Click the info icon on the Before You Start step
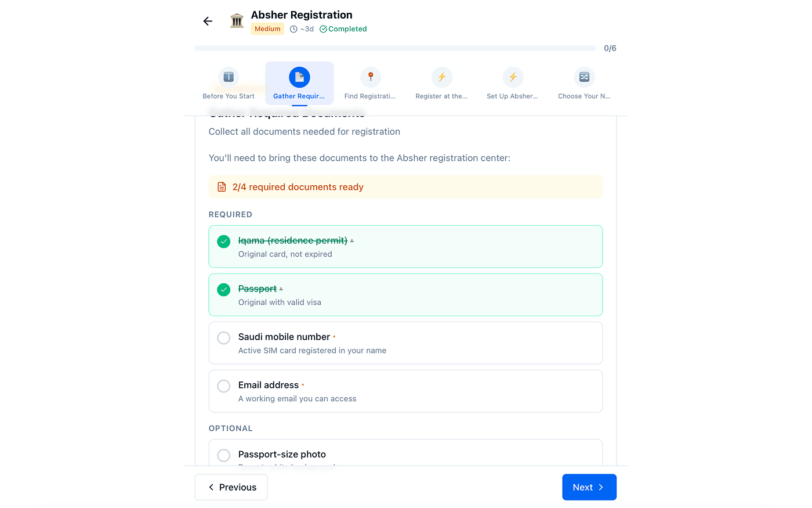The height and width of the screenshot is (508, 812). point(229,76)
